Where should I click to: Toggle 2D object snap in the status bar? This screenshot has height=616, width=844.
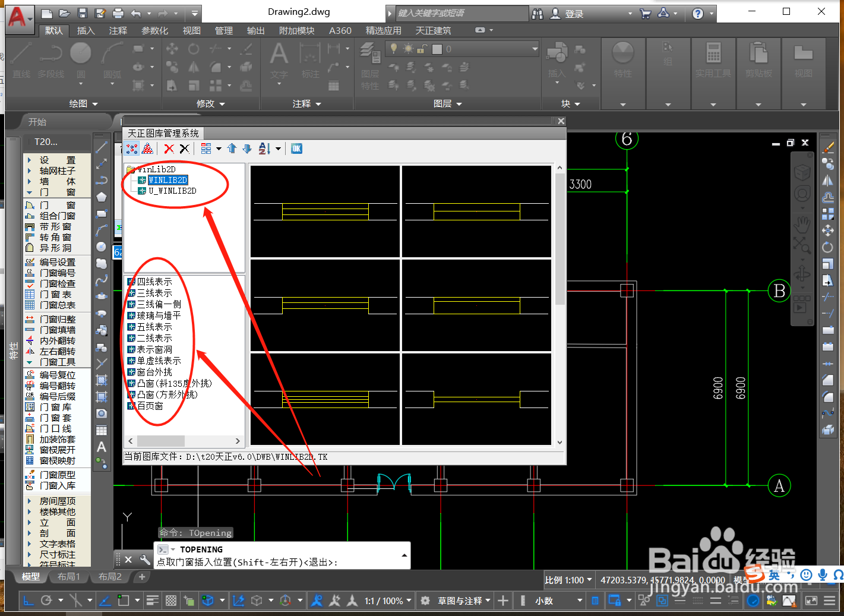123,601
